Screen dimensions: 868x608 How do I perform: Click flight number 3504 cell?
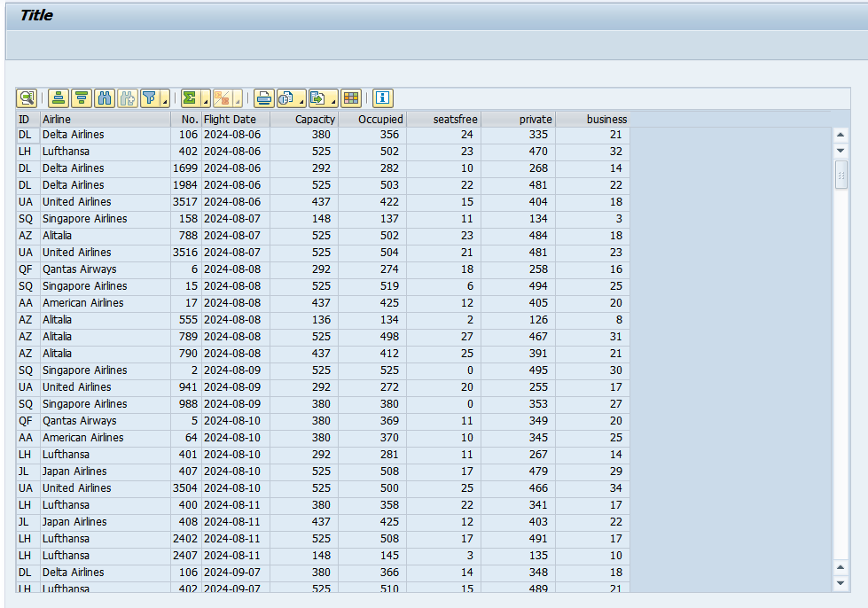186,488
